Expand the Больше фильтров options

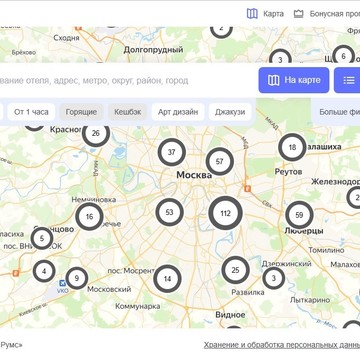click(339, 112)
